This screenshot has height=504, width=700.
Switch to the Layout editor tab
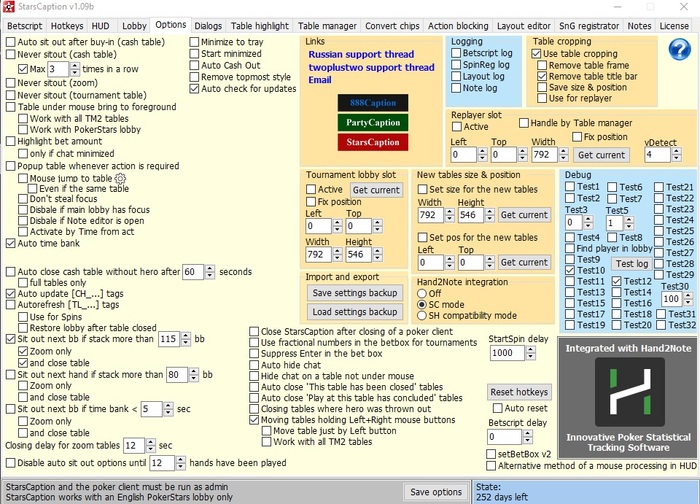(x=524, y=26)
